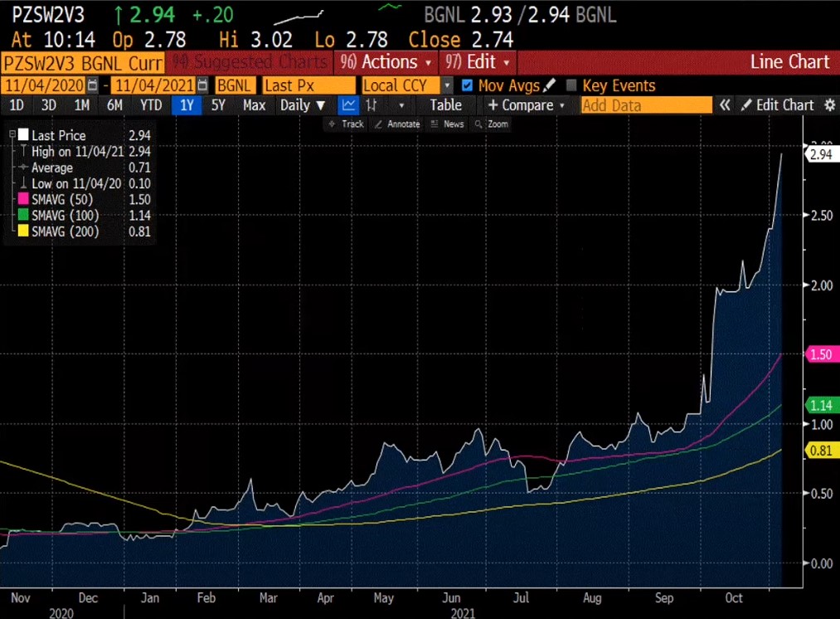This screenshot has width=840, height=619.
Task: Open the start date calendar picker
Action: [92, 85]
